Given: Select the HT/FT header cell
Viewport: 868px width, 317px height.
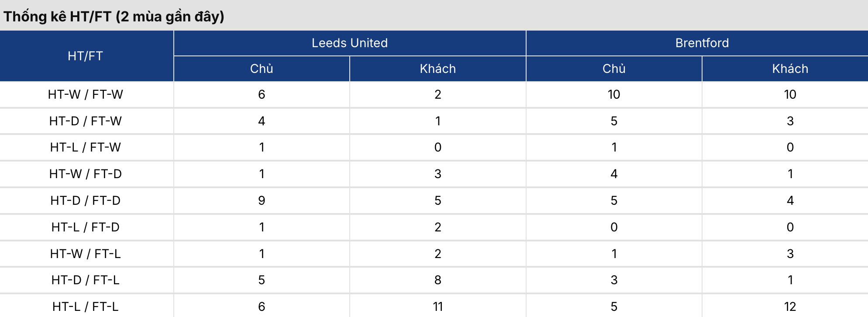Looking at the screenshot, I should pos(86,56).
